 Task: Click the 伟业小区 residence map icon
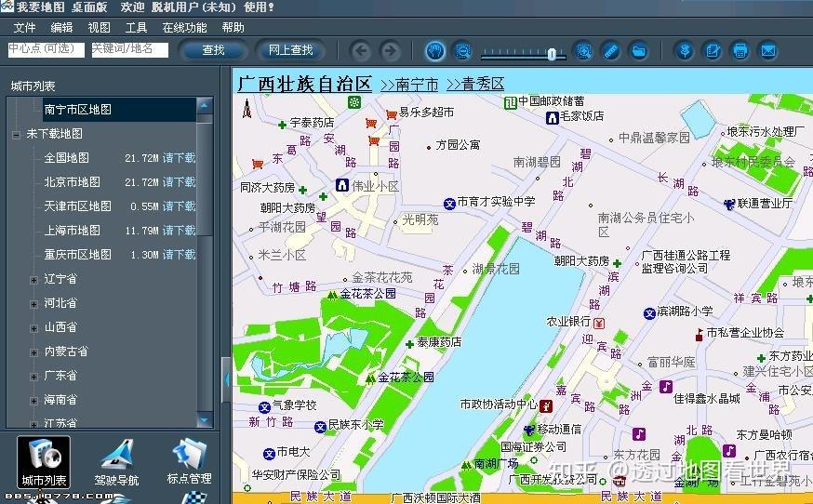(342, 185)
